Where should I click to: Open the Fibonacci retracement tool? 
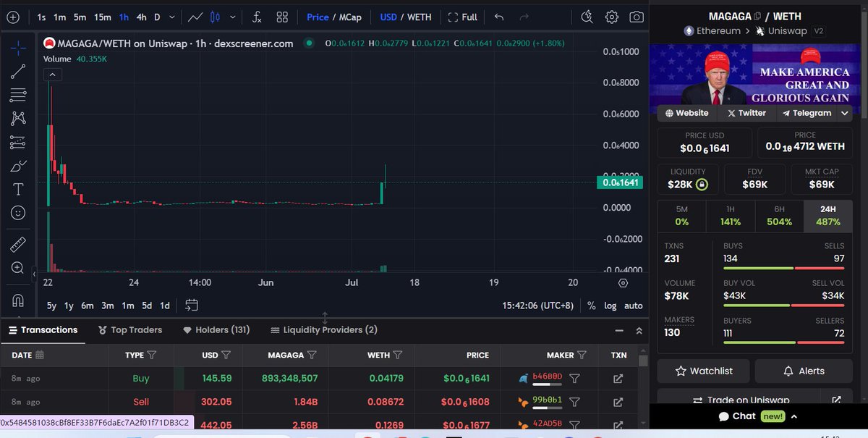point(18,95)
